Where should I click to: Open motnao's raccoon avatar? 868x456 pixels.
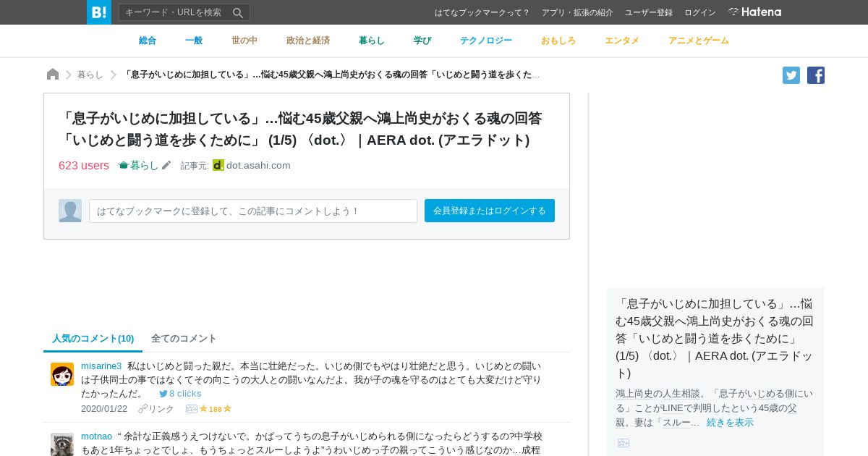click(x=62, y=444)
